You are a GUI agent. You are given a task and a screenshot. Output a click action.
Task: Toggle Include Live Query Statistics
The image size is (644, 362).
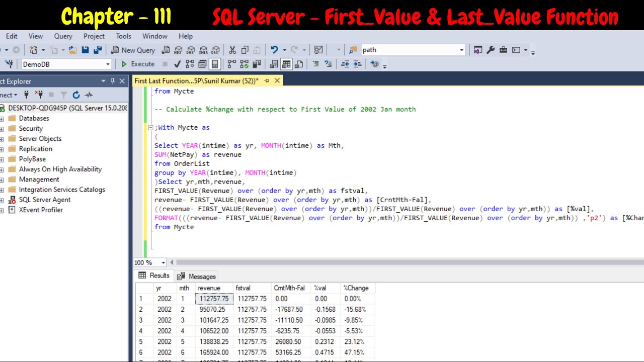244,64
